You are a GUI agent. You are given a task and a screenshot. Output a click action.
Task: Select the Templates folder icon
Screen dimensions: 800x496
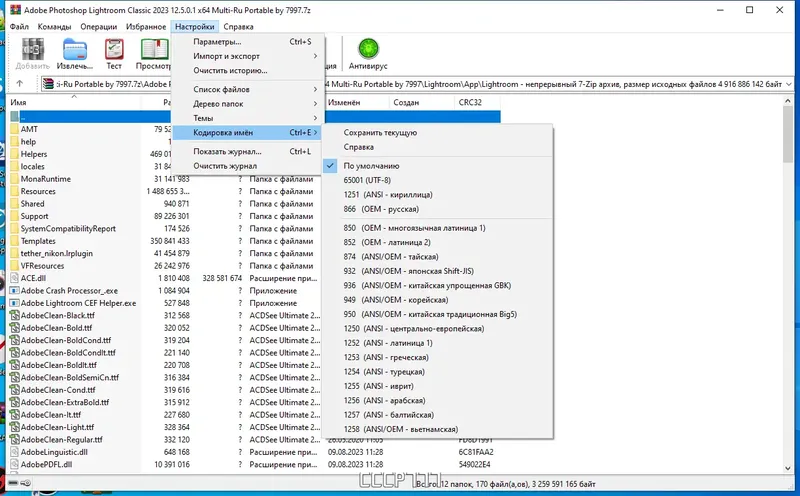coord(14,241)
